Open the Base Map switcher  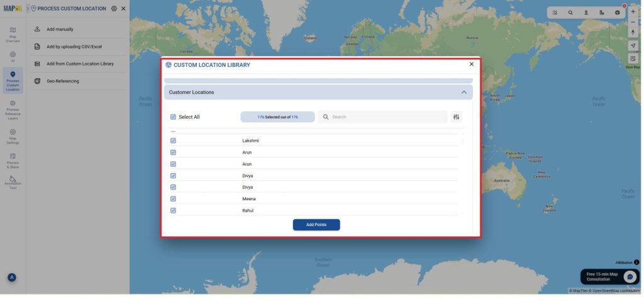(633, 60)
